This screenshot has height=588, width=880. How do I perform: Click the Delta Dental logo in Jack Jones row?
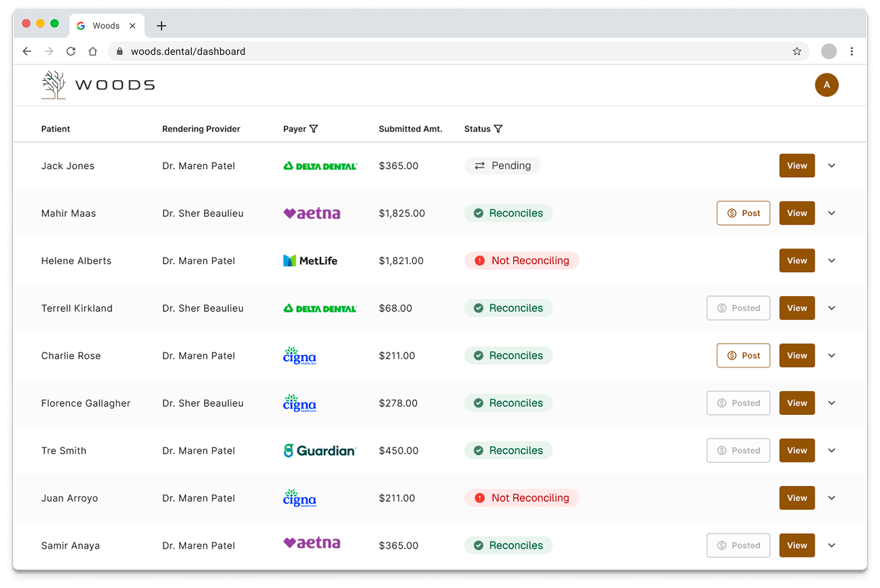320,166
